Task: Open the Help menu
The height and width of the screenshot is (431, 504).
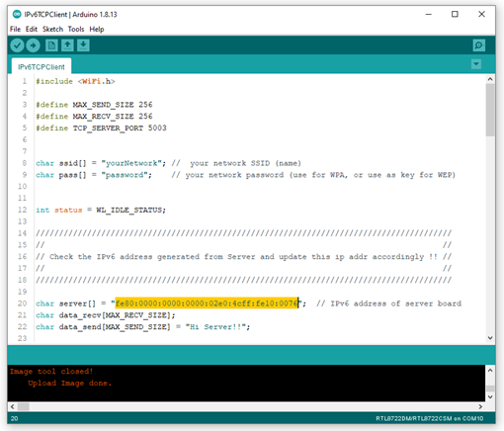Action: [97, 29]
